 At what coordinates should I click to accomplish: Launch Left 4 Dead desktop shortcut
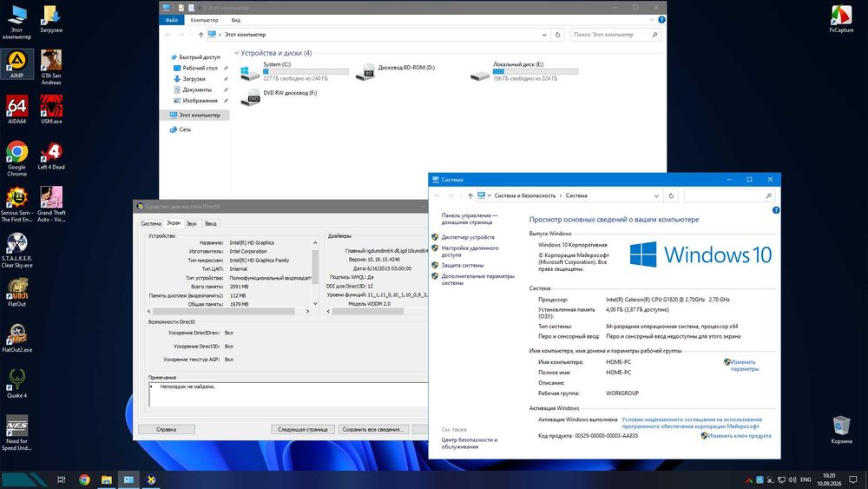coord(51,155)
